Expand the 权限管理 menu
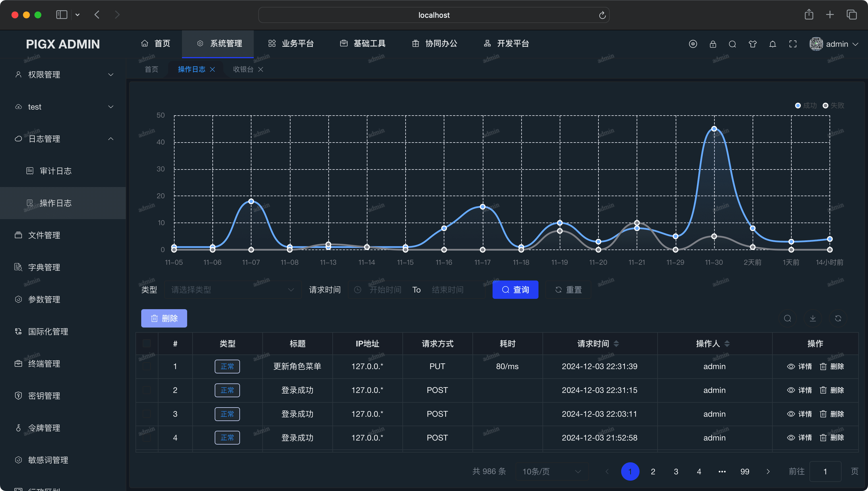The image size is (868, 491). coord(63,75)
